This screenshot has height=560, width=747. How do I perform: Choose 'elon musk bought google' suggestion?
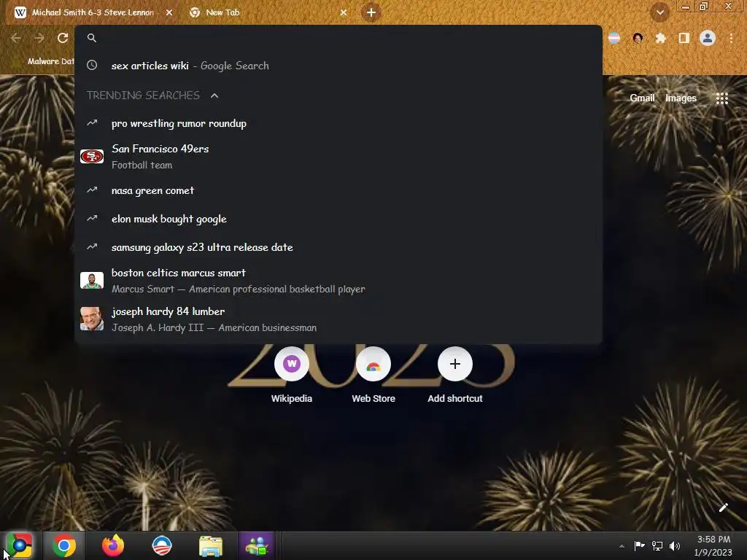coord(338,219)
